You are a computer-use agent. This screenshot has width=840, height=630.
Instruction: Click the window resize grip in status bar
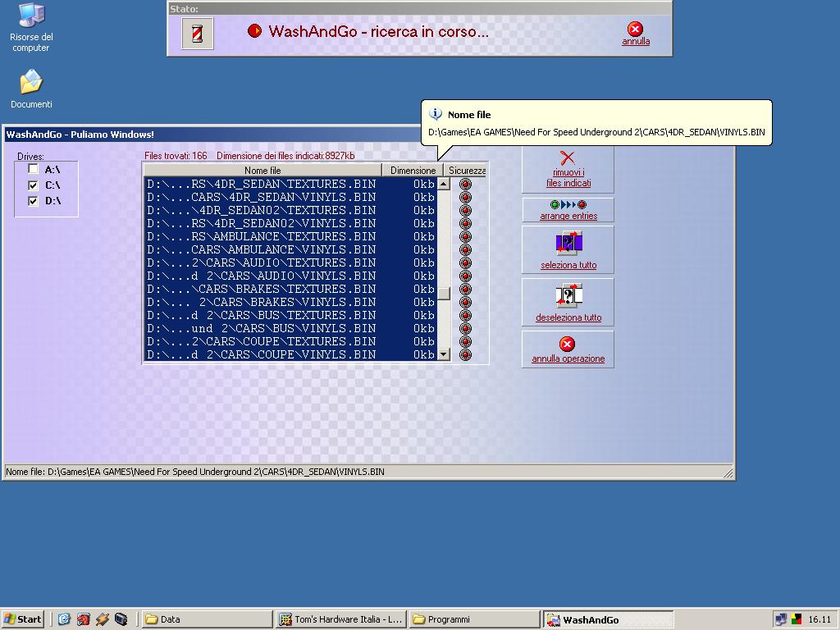point(728,472)
